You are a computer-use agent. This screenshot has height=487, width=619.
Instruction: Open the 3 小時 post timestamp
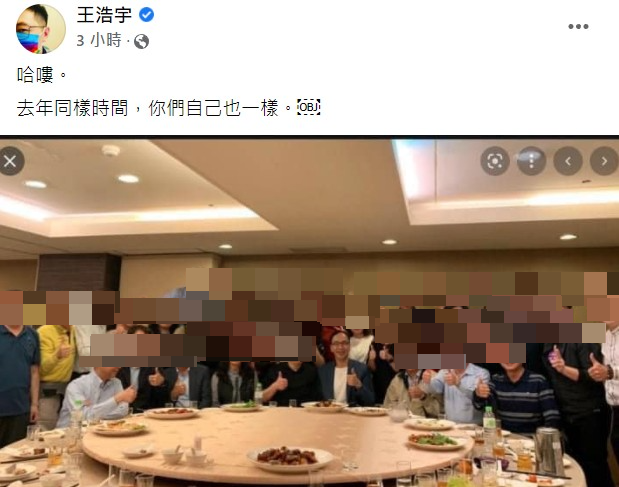point(99,40)
